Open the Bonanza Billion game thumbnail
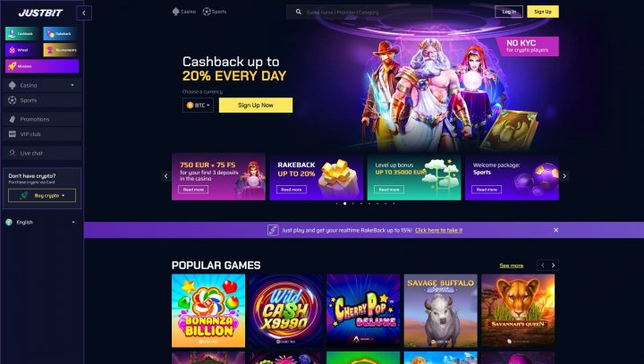This screenshot has width=644, height=364. pos(208,310)
